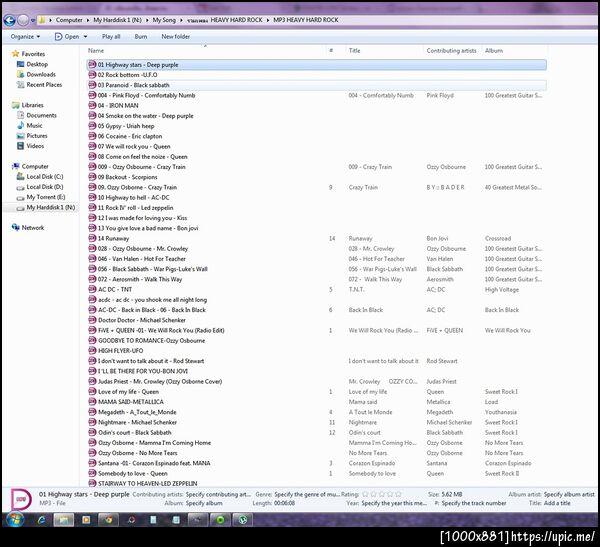The height and width of the screenshot is (547, 600).
Task: Click the Documents library icon
Action: pos(21,115)
